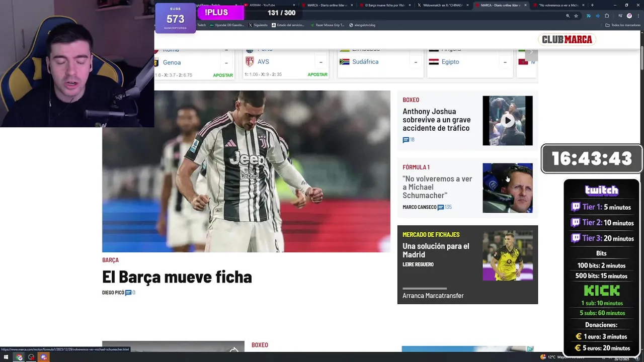Click author name LEIRE REGUERO
Screen dimensions: 644x362
pos(418,264)
